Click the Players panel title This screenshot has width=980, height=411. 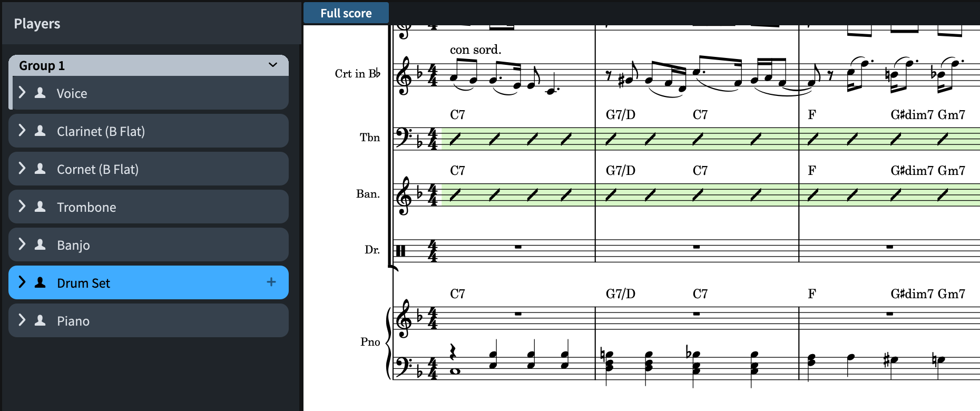click(x=37, y=23)
